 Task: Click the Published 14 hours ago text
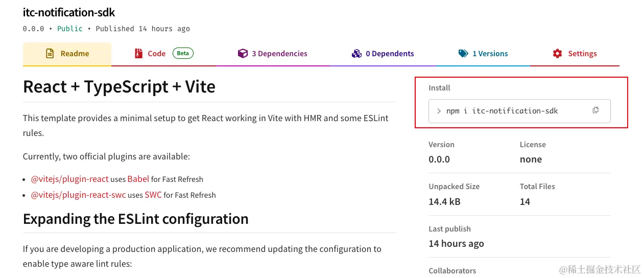pos(142,29)
